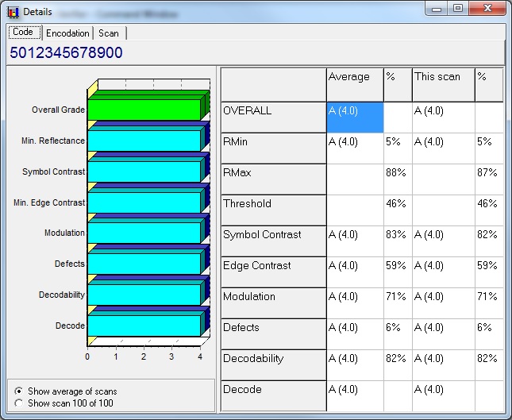Click the Symbol Contrast chart bar
This screenshot has width=512, height=420.
[144, 171]
